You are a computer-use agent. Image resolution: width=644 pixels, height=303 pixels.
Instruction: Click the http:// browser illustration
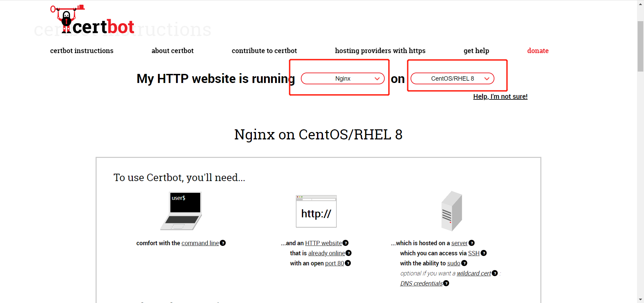pos(316,211)
